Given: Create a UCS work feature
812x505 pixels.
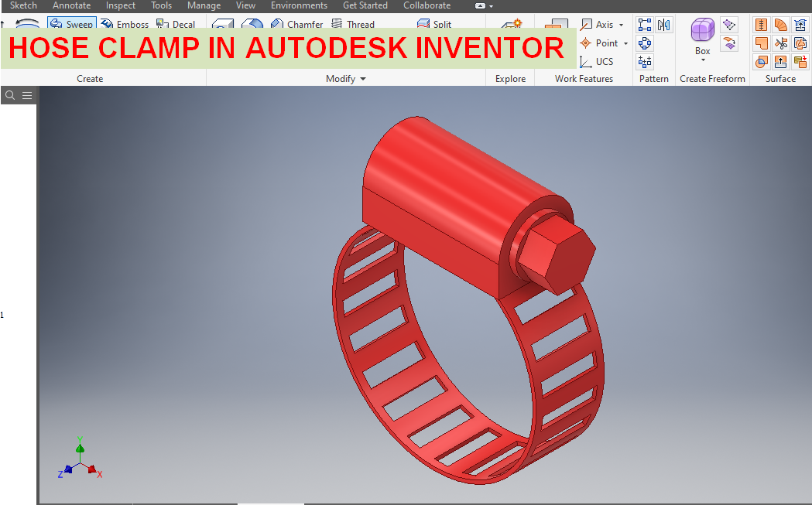Looking at the screenshot, I should click(x=596, y=62).
